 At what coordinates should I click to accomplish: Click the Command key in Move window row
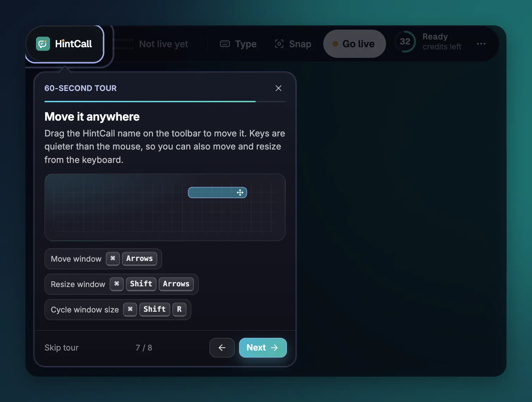pos(113,258)
